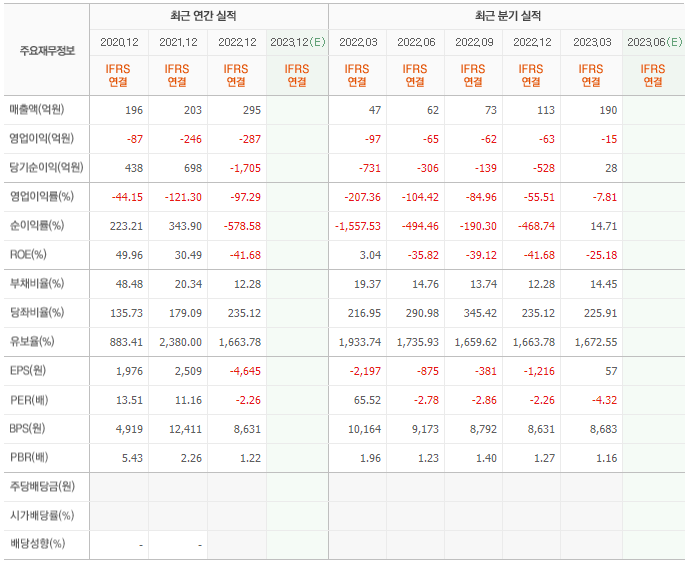The width and height of the screenshot is (688, 564).
Task: Click the 2020.12 annual column header
Action: (119, 42)
